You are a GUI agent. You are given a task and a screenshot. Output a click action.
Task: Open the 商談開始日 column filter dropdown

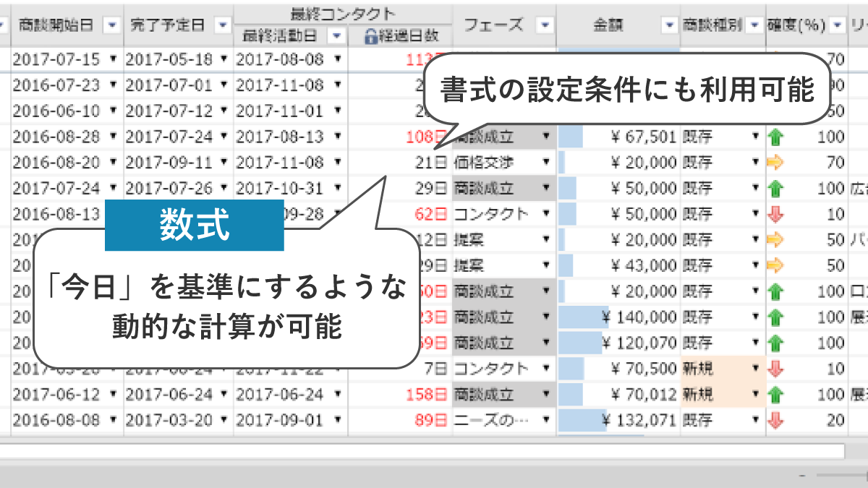point(112,25)
